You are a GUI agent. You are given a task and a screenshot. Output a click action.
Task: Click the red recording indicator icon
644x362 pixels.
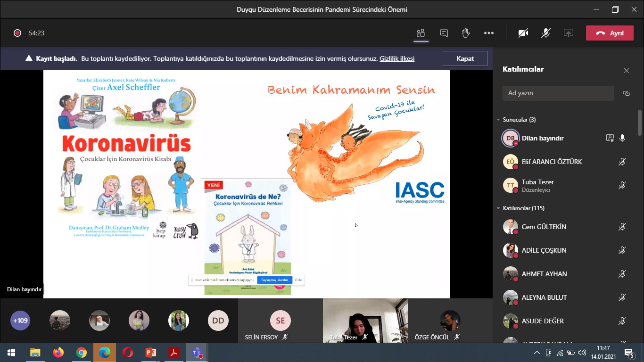(17, 33)
